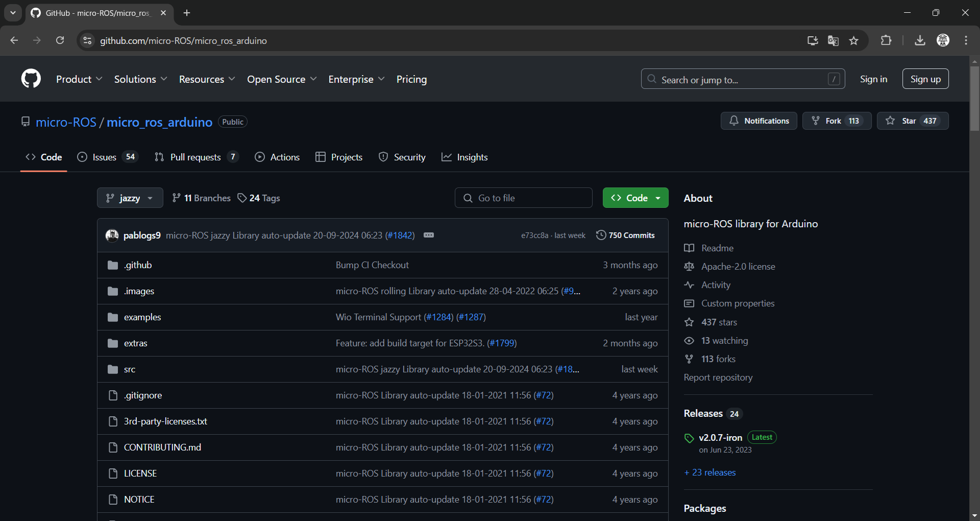
Task: Open 750 Commits history
Action: [x=625, y=235]
